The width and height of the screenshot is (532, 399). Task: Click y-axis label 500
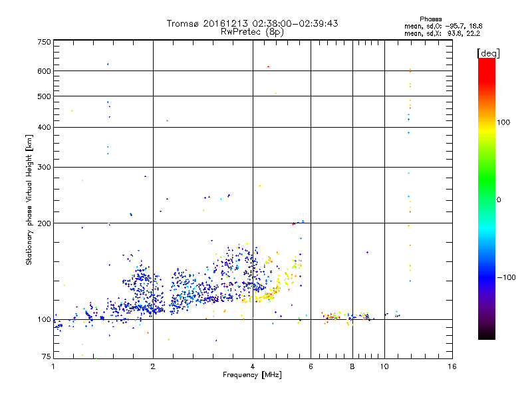44,96
